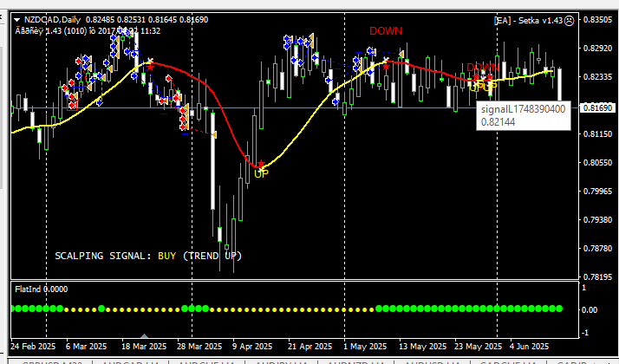619x364 pixels.
Task: Click the FlatInd scale value 0.00
Action: pyautogui.click(x=590, y=310)
